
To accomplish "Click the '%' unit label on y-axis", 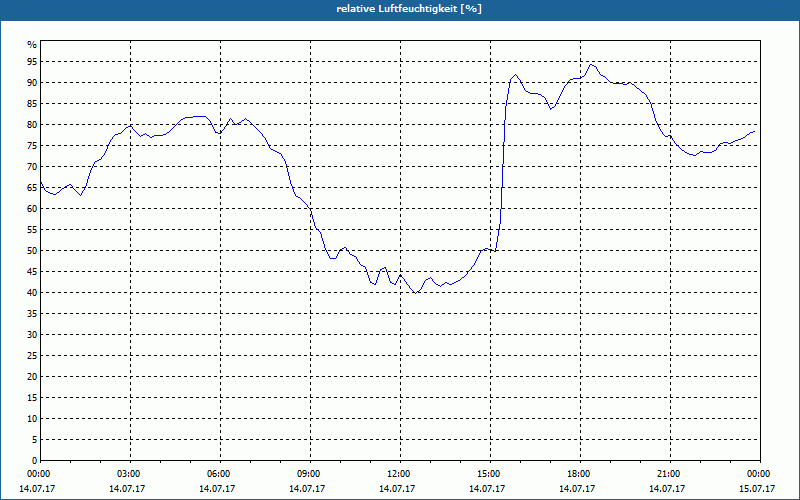I will [x=33, y=45].
